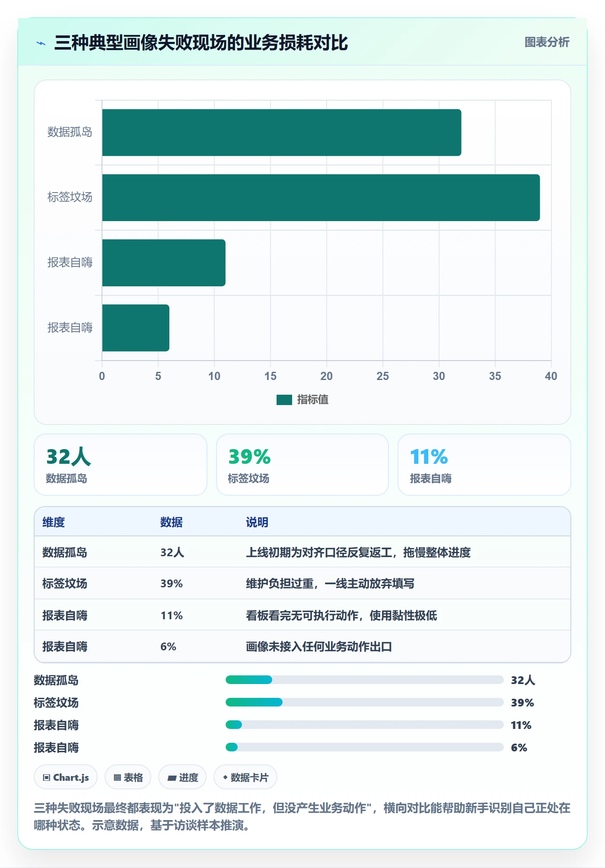Click the title 三种典型画像失败现场的业务损耗对比

pyautogui.click(x=201, y=43)
